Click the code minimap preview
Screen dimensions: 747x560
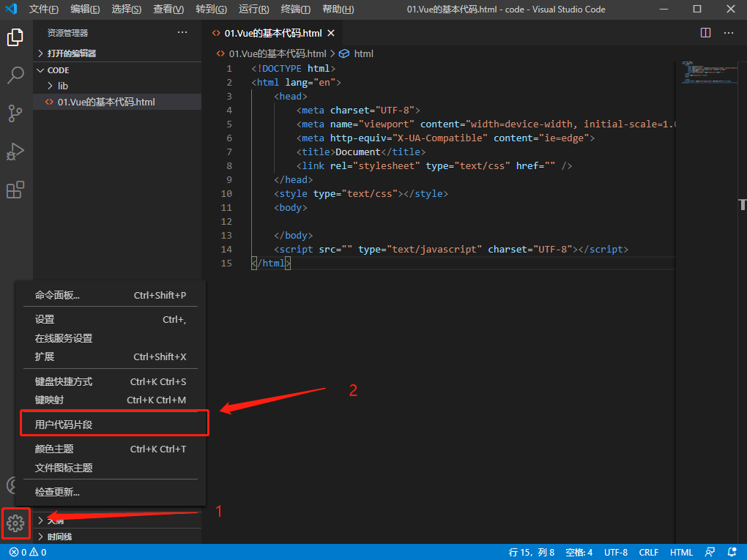tap(709, 72)
